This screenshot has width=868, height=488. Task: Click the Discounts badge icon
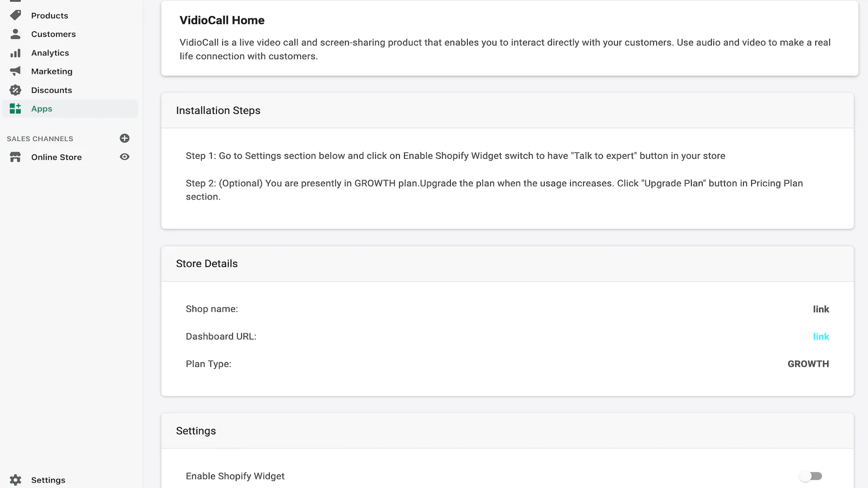(x=15, y=90)
